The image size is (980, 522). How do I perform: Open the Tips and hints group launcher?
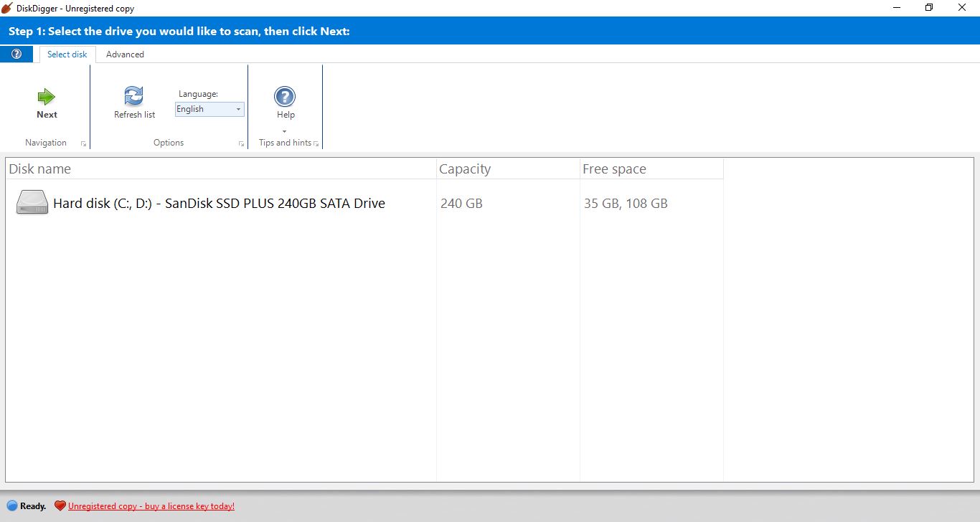[316, 144]
